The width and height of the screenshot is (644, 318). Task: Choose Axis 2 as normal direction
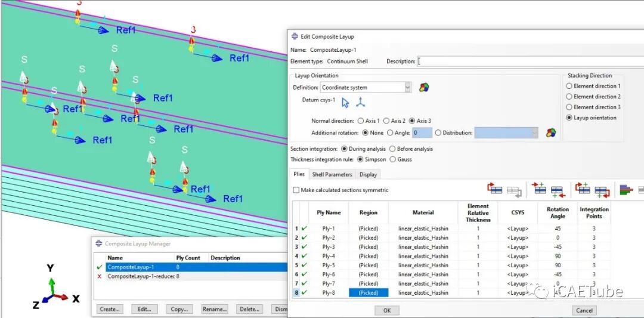[386, 121]
